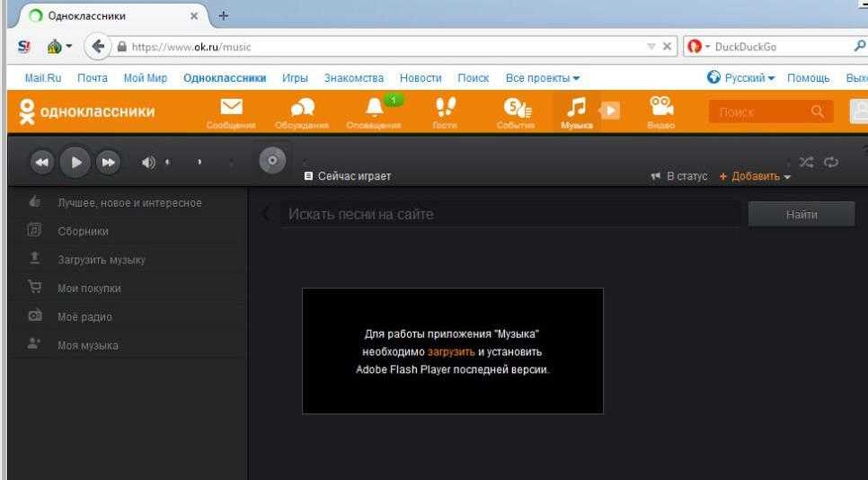Click the S! toolbar extension icon
The width and height of the screenshot is (868, 480).
pos(23,47)
